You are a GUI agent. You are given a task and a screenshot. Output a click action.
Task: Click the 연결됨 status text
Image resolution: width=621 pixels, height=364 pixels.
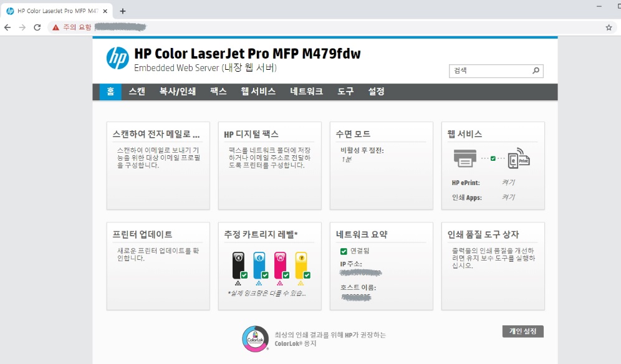tap(360, 251)
